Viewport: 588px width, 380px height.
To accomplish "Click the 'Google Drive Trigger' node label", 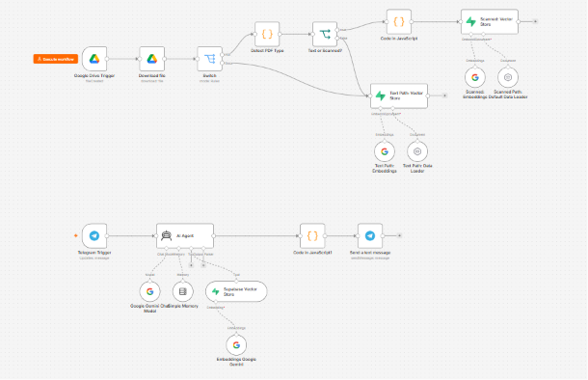I will click(x=94, y=76).
